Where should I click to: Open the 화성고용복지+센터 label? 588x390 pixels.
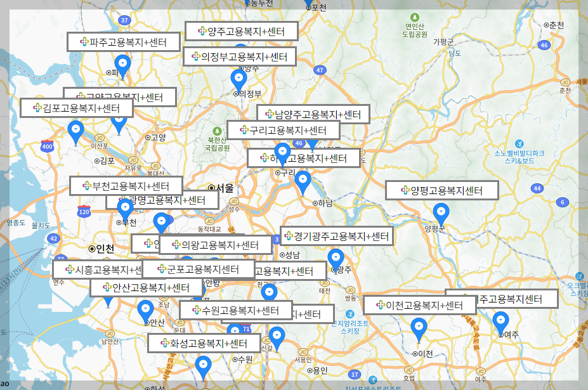click(x=204, y=343)
